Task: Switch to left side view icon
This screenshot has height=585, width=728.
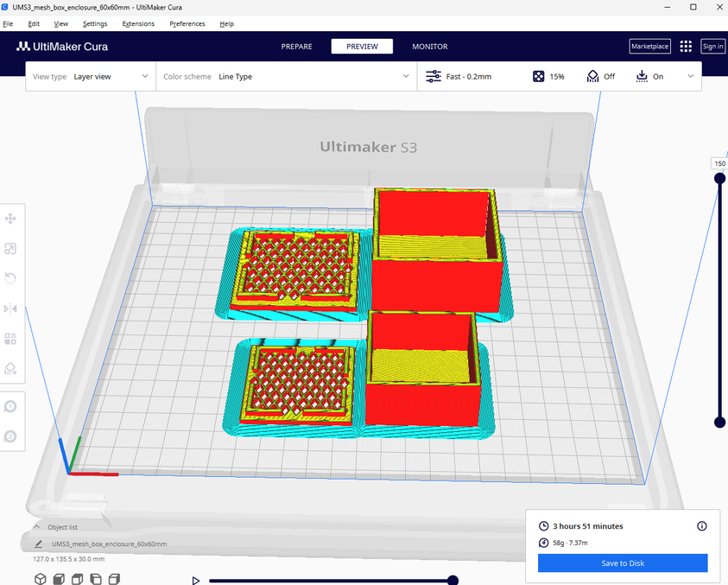Action: coord(96,578)
